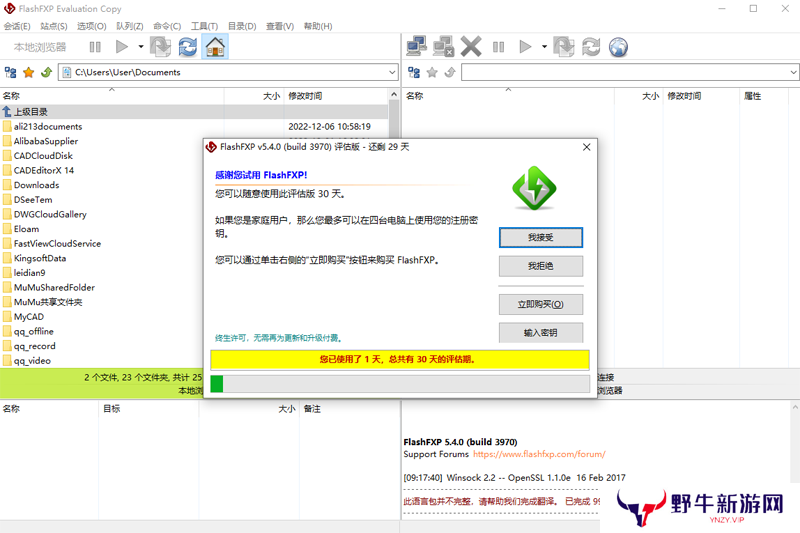Screen dimensions: 800x533
Task: Click the 我拒绝 button
Action: click(x=540, y=266)
